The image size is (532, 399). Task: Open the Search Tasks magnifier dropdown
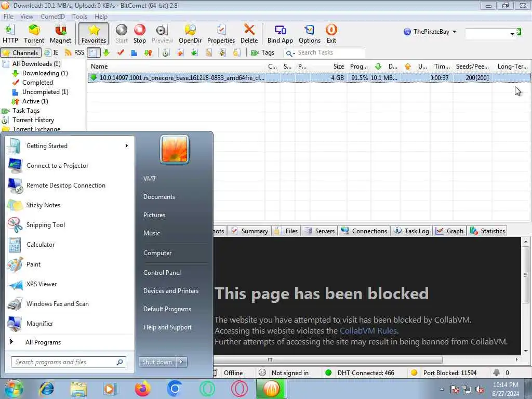click(290, 54)
